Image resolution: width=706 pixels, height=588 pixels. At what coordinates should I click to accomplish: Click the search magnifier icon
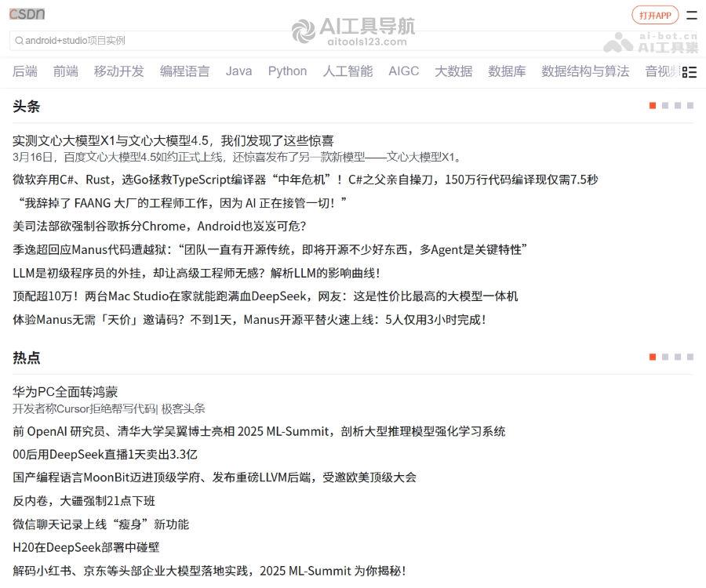click(x=19, y=41)
